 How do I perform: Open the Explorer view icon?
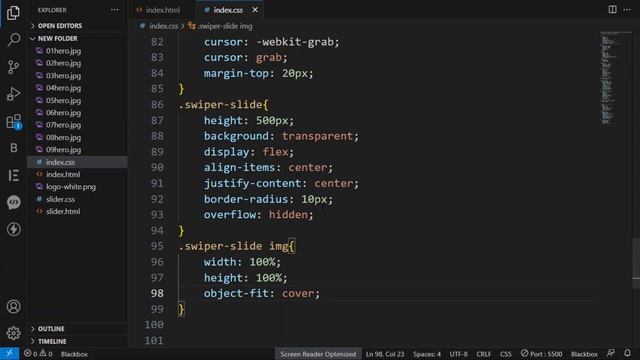click(x=13, y=13)
